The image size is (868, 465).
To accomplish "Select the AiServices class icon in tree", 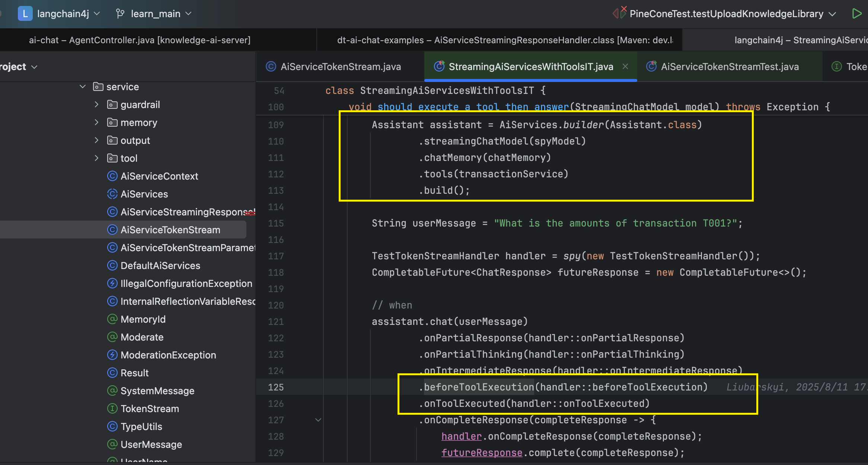I will click(x=112, y=194).
